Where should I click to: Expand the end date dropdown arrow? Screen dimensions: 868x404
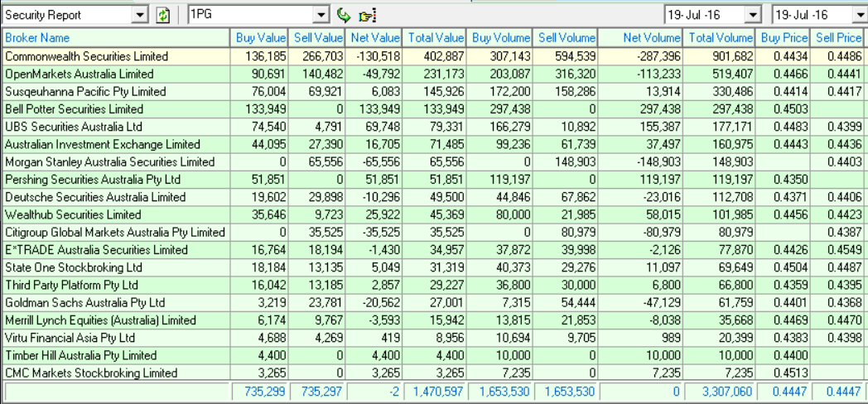[861, 15]
